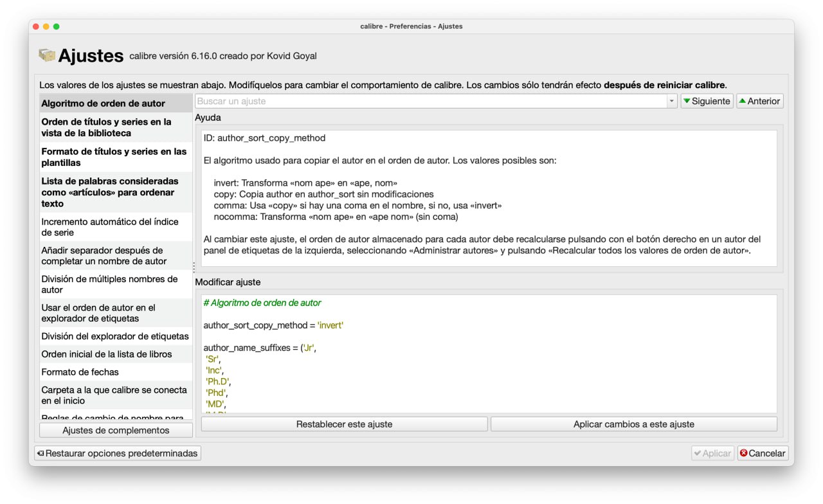Select 'División de múltiples nombres de autor'
The image size is (823, 504).
(116, 284)
